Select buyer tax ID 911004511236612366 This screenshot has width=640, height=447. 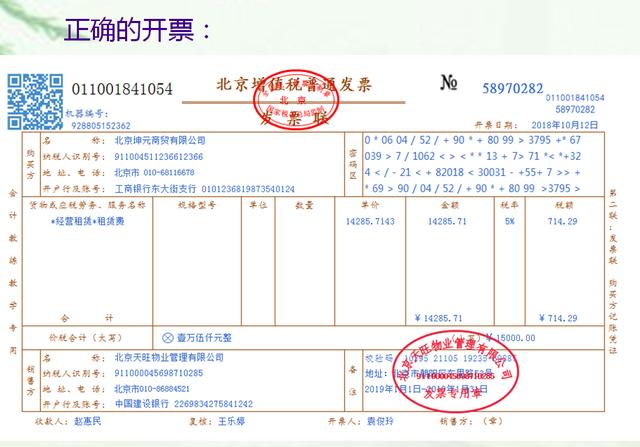click(159, 156)
